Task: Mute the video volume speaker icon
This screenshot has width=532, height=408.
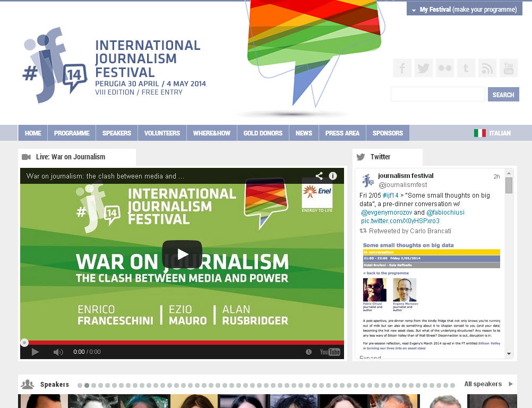Action: [58, 352]
